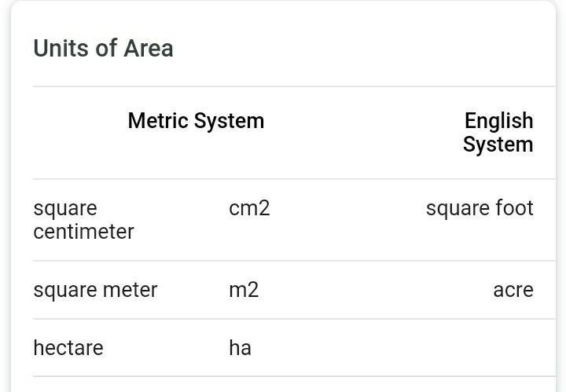Image resolution: width=566 pixels, height=392 pixels.
Task: Click the ha abbreviation
Action: tap(240, 348)
